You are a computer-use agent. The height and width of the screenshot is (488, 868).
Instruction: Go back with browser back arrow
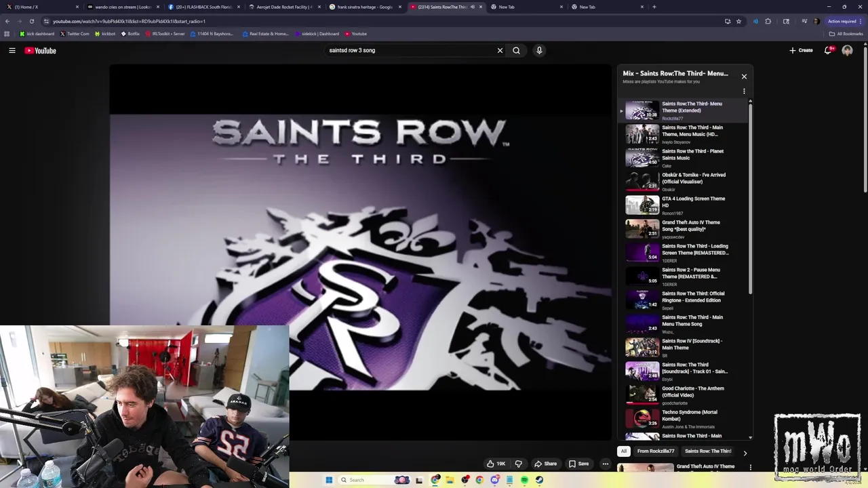[7, 21]
